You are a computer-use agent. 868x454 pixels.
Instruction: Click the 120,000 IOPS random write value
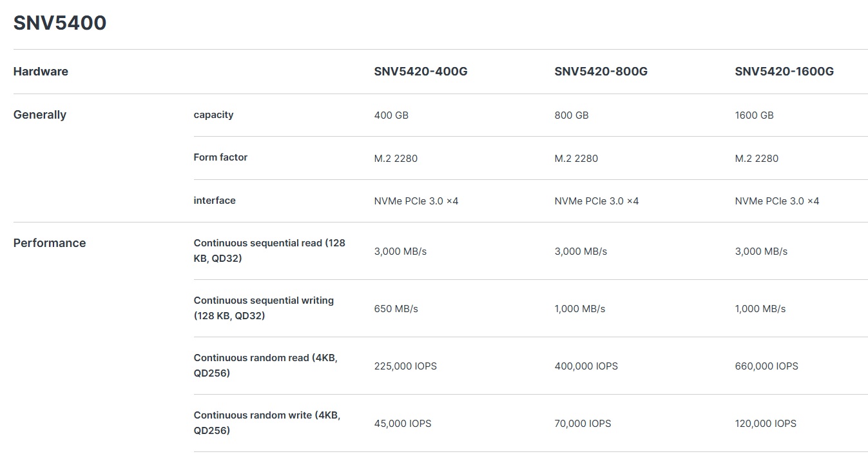(766, 424)
